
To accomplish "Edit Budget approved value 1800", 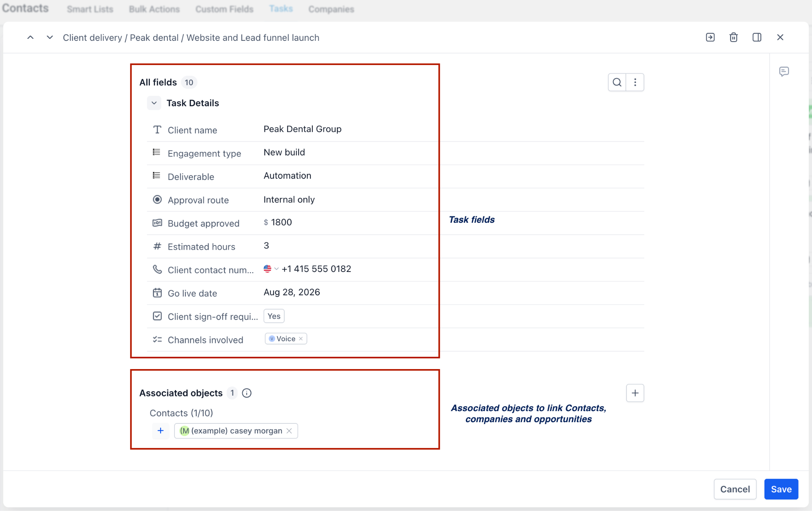I will pos(282,222).
